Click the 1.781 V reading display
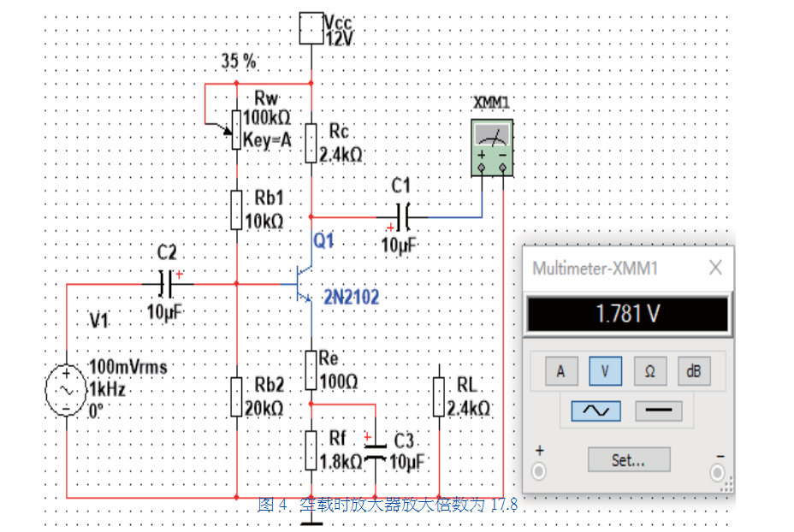 pos(627,314)
